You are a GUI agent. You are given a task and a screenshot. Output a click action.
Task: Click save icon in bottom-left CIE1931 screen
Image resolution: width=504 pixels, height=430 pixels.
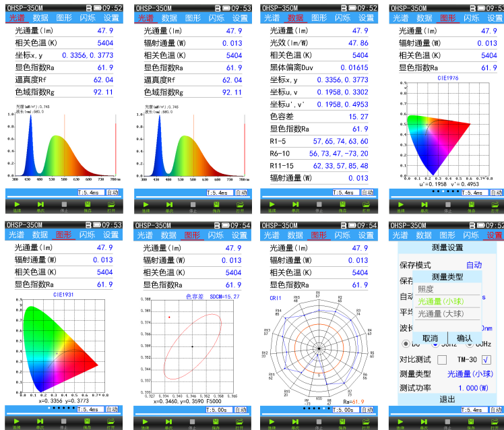point(88,421)
